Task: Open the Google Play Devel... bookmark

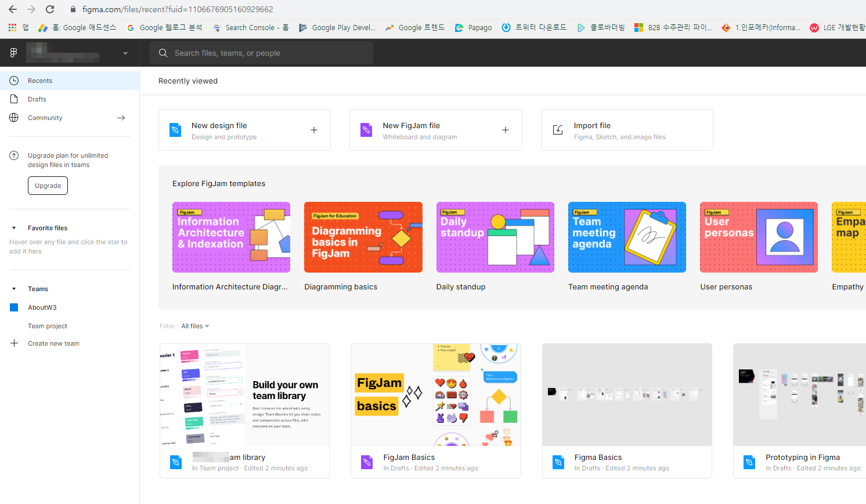Action: (x=337, y=27)
